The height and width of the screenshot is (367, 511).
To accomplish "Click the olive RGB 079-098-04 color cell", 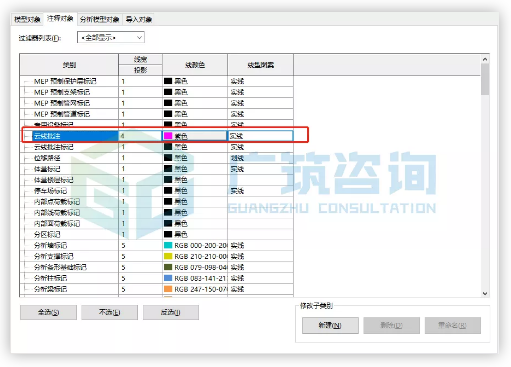I will 195,267.
